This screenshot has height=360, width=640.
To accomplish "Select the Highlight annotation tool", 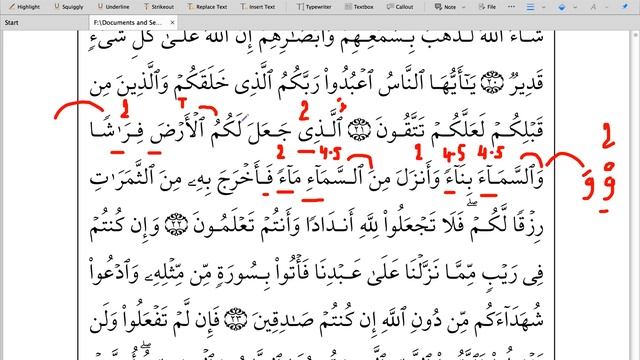I will [x=24, y=7].
